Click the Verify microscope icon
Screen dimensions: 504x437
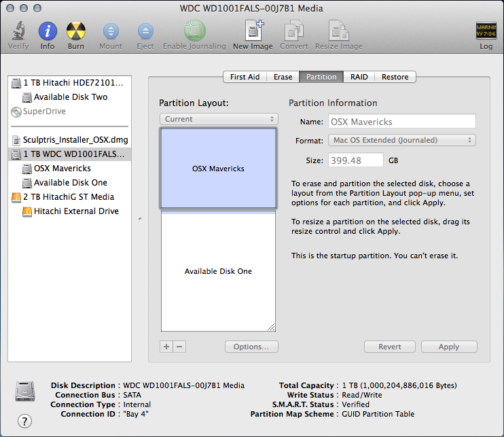click(18, 31)
